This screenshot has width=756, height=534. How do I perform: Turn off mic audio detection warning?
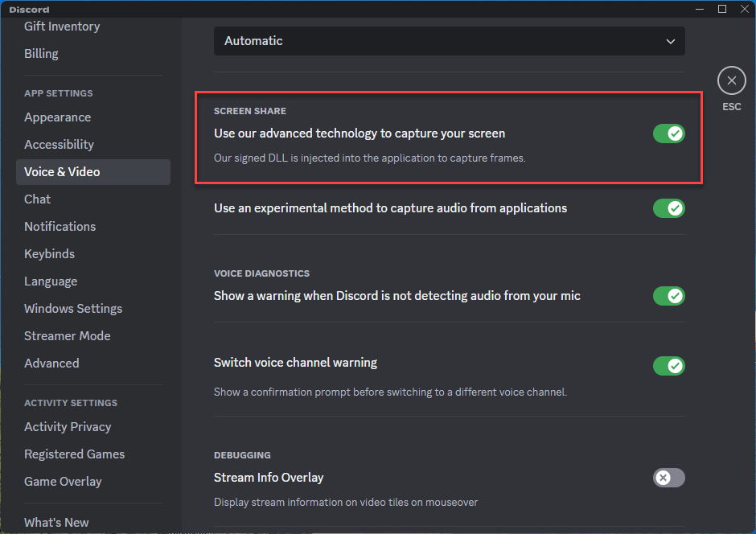(668, 296)
